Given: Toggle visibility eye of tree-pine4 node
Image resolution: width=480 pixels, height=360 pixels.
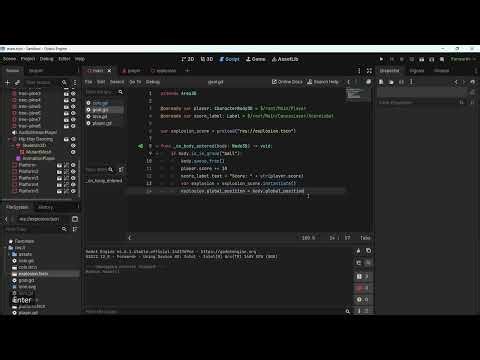Looking at the screenshot, I should click(73, 100).
